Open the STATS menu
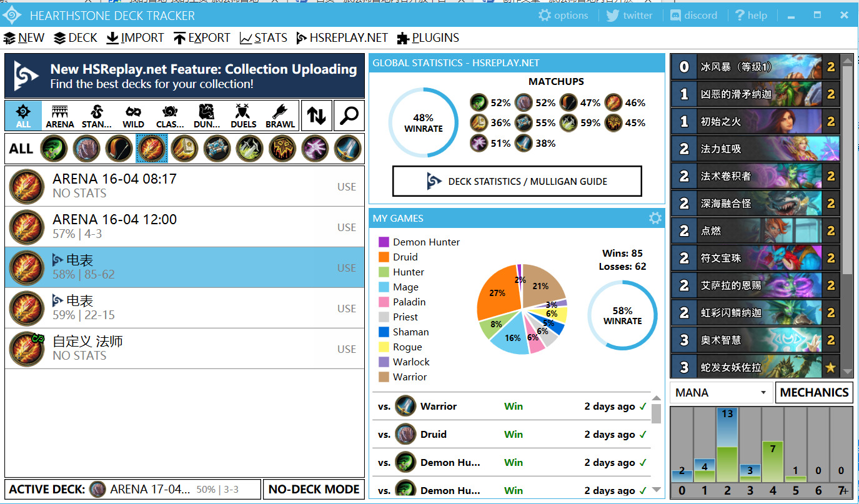The image size is (859, 504). 264,38
